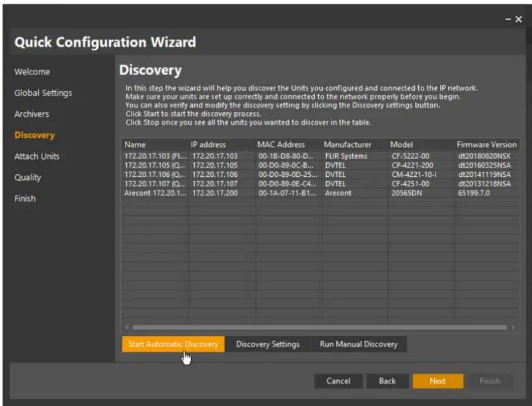The height and width of the screenshot is (406, 532).
Task: Click MAC cell 00-D0-89-0E-C4...
Action: (x=288, y=183)
